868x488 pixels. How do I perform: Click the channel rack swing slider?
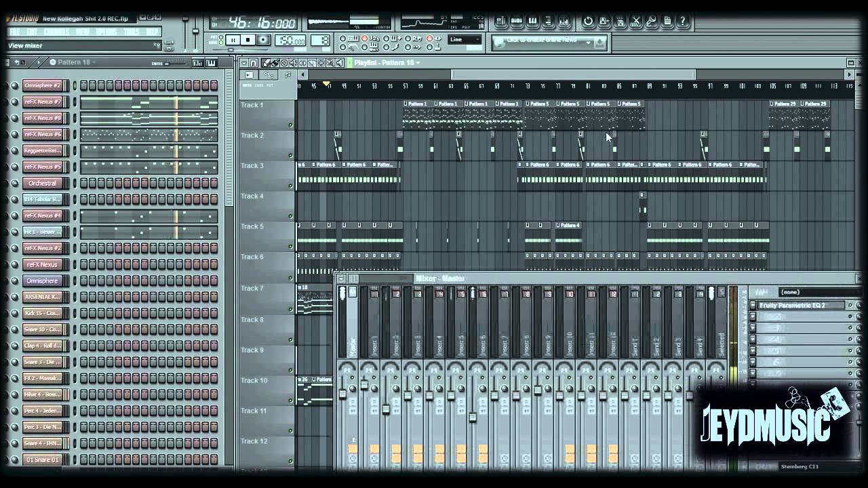[x=176, y=63]
